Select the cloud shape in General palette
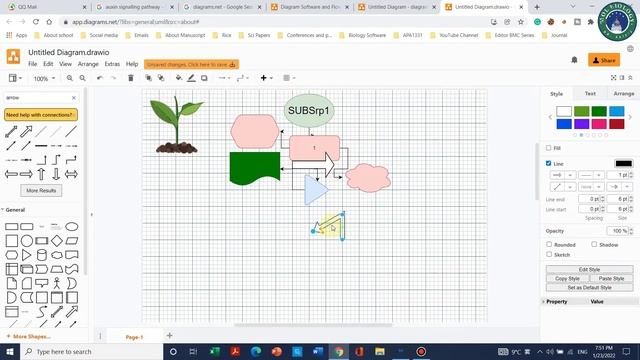Image resolution: width=640 pixels, height=360 pixels. (57, 255)
